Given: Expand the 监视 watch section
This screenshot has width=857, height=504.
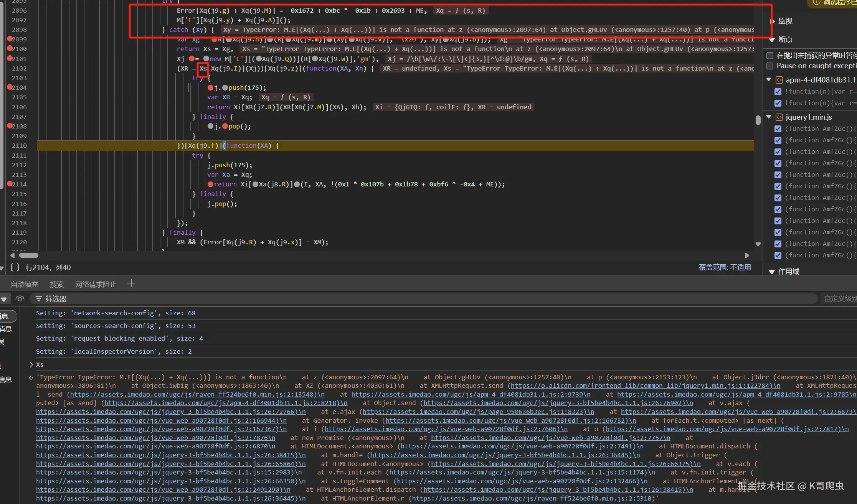Looking at the screenshot, I should (x=772, y=21).
